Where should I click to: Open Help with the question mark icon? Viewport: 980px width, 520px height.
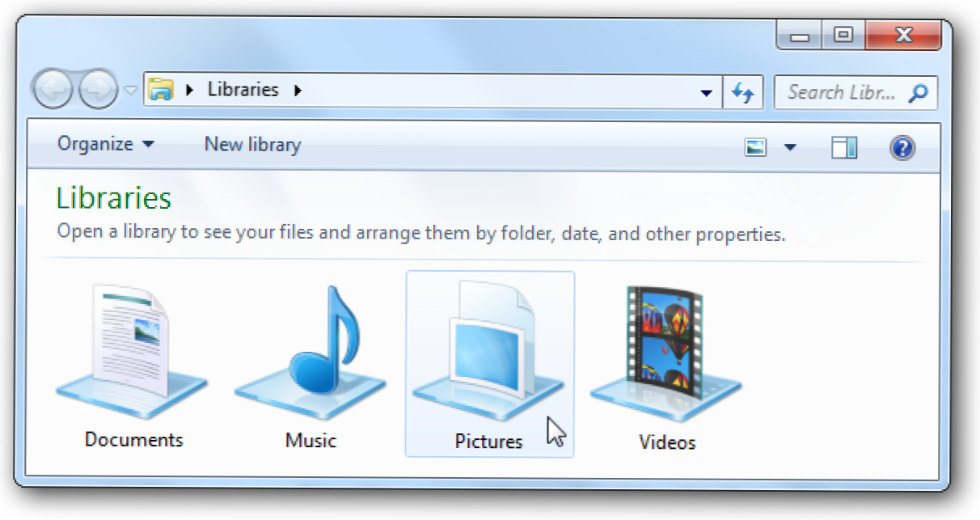902,147
